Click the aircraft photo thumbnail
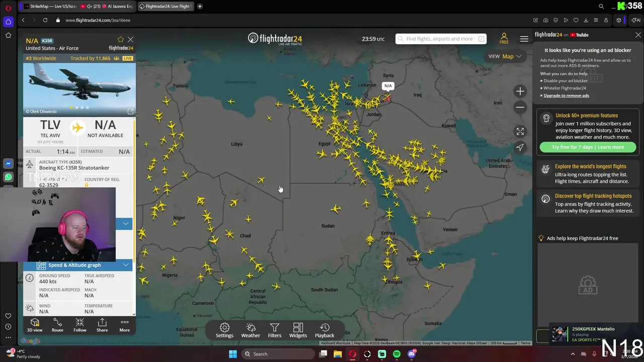The image size is (644, 362). pos(79,88)
